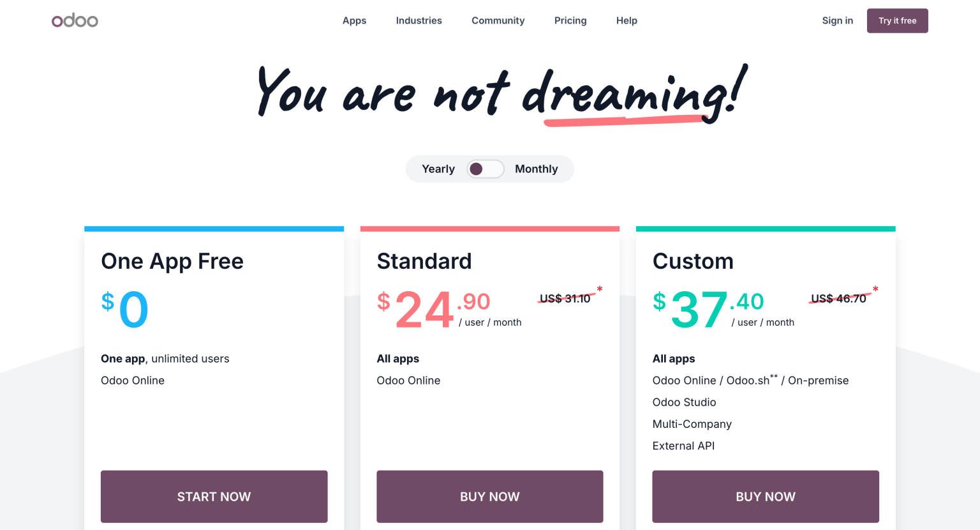Click the Odoo.sh double-asterisk footnote

(x=773, y=377)
